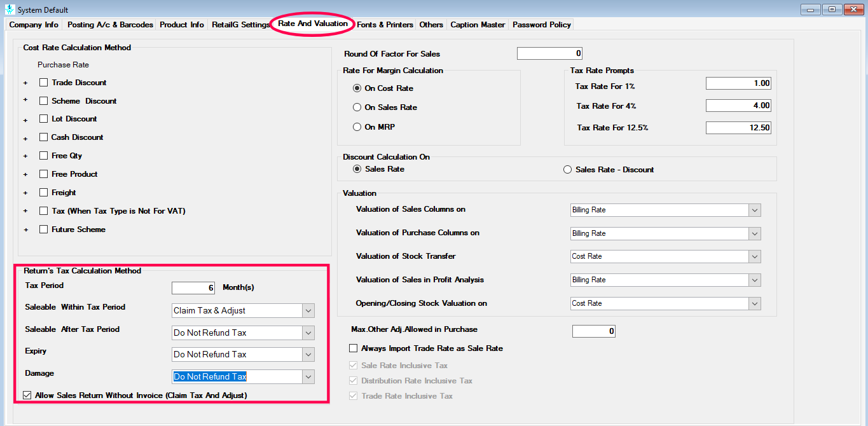The height and width of the screenshot is (426, 868).
Task: Expand Opening/Closing Stock Valuation dropdown
Action: pos(754,304)
